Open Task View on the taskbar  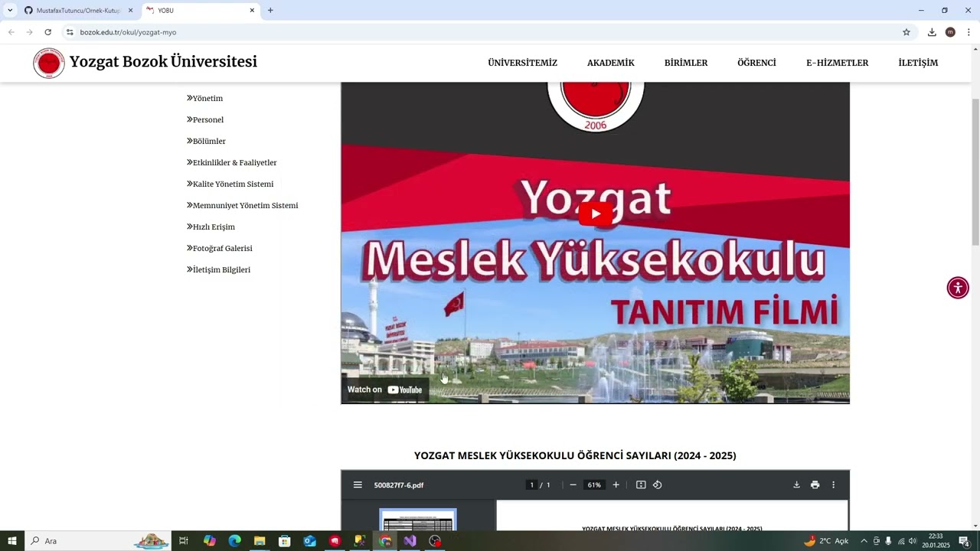coord(184,541)
